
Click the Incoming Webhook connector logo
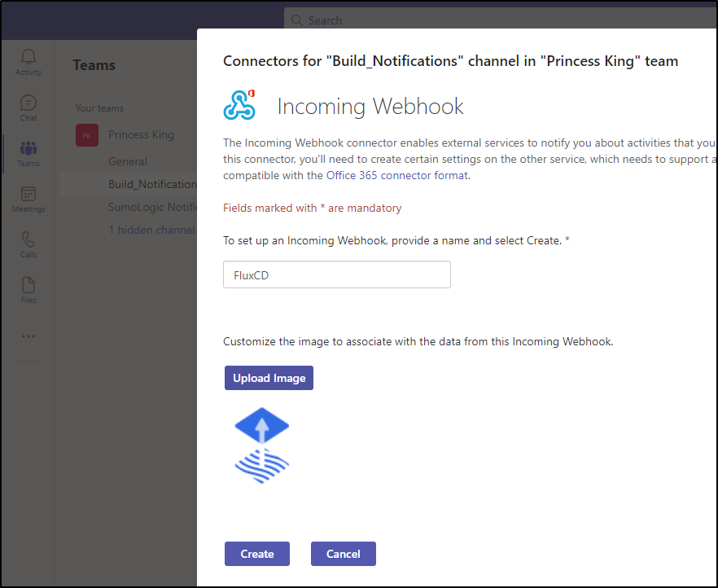[x=239, y=105]
